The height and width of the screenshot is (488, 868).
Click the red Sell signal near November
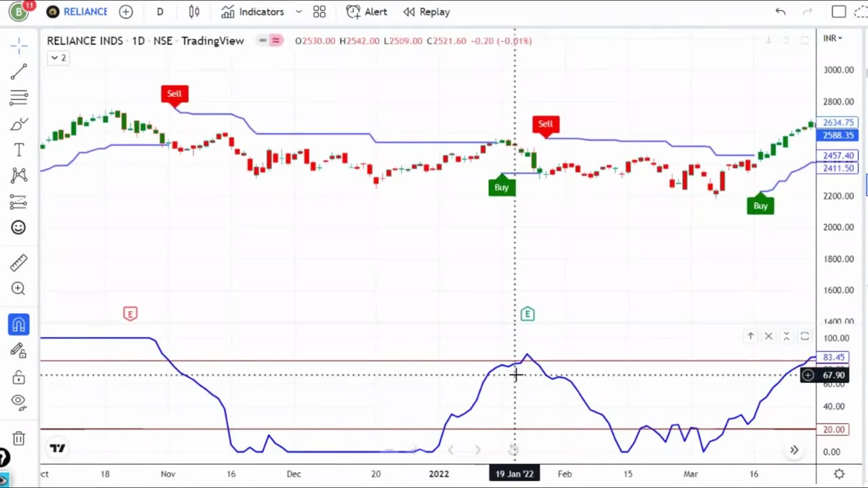(x=174, y=94)
